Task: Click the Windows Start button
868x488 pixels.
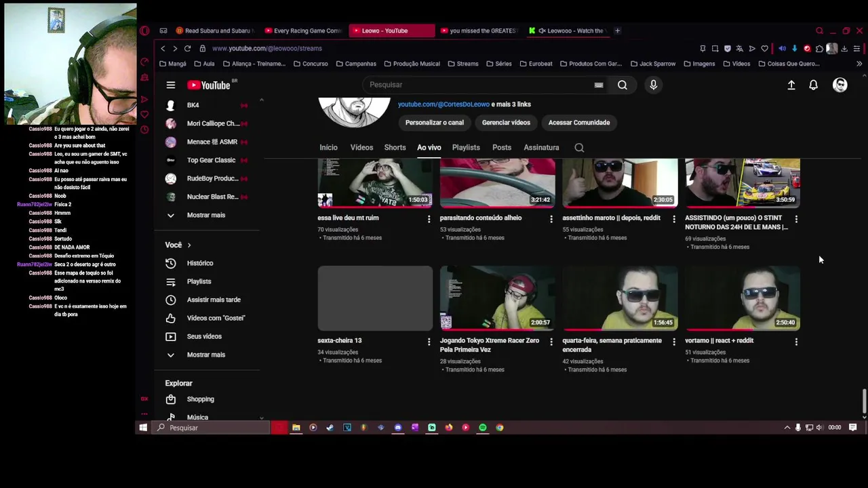Action: 143,428
